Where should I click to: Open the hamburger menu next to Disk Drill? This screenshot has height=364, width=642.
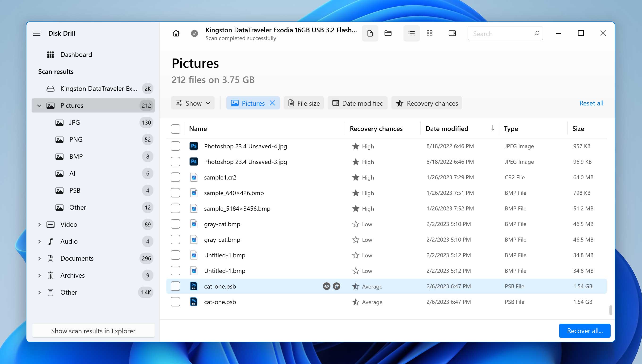[x=37, y=33]
